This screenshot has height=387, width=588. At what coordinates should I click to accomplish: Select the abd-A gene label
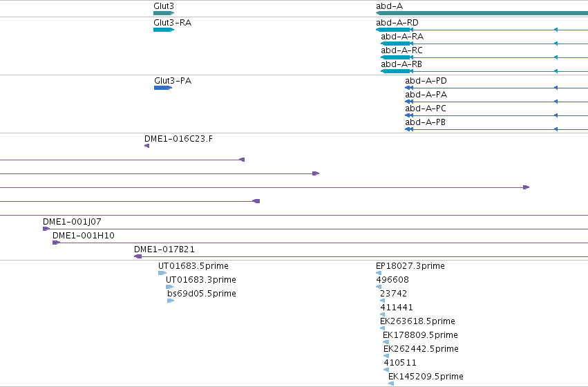tap(389, 6)
